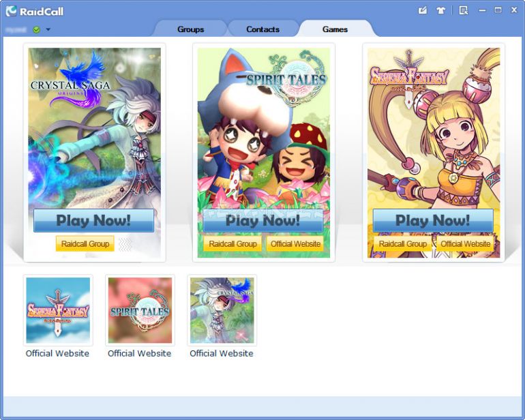Click the green online status icon
This screenshot has height=420, width=525.
click(x=37, y=30)
